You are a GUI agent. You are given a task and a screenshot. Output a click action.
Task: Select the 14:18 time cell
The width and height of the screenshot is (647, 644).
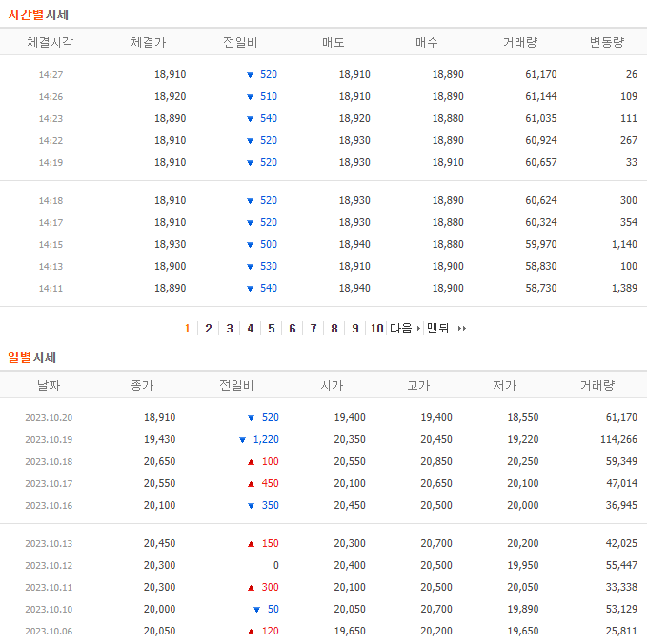coord(51,200)
